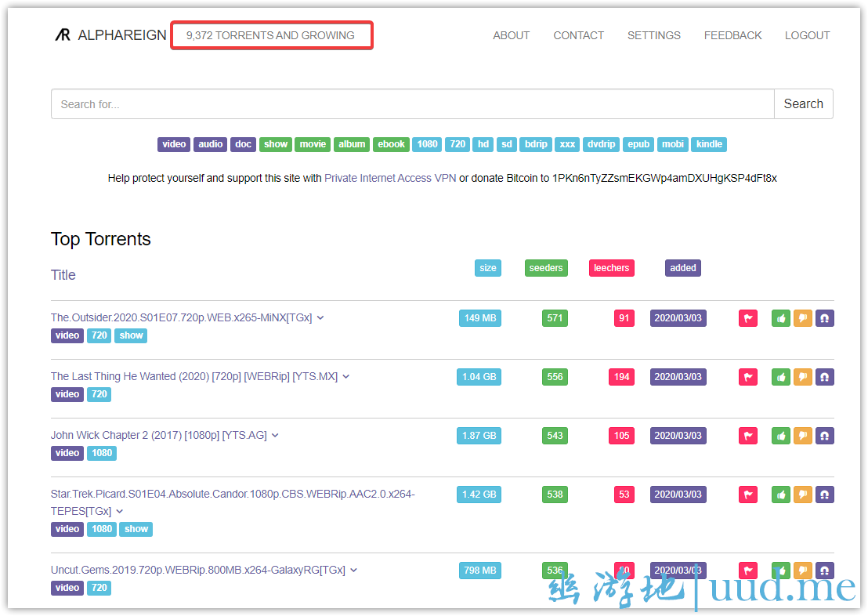Filter by hd tag
868x616 pixels.
483,144
